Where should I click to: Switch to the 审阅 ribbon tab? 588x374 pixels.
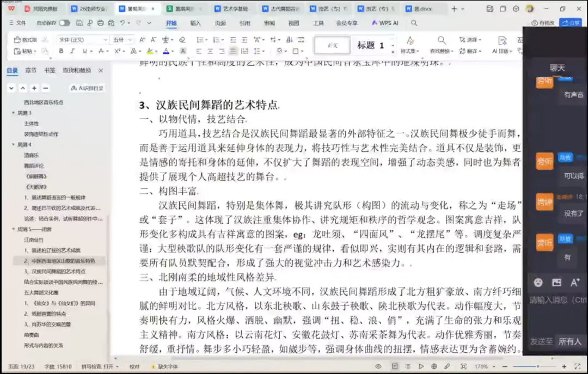(x=269, y=23)
